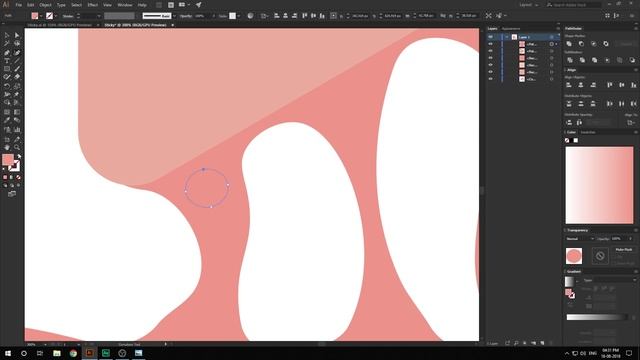Click Expand button in Pathfinder panel

626,44
